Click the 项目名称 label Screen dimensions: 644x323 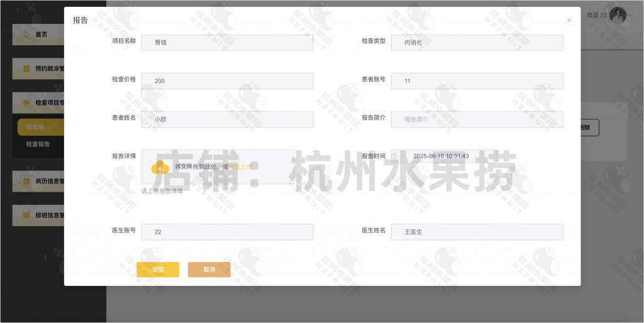coord(124,41)
